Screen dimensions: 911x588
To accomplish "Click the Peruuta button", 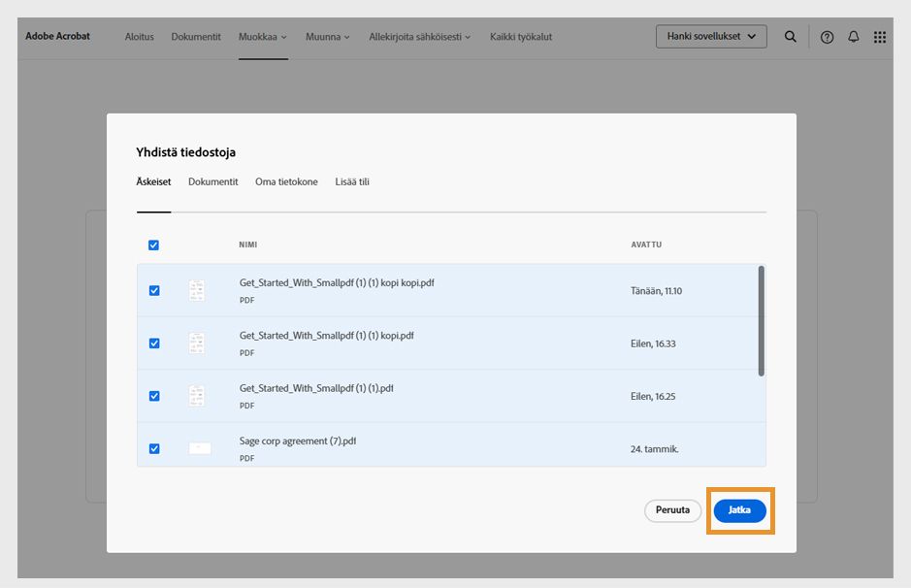I will coord(672,510).
